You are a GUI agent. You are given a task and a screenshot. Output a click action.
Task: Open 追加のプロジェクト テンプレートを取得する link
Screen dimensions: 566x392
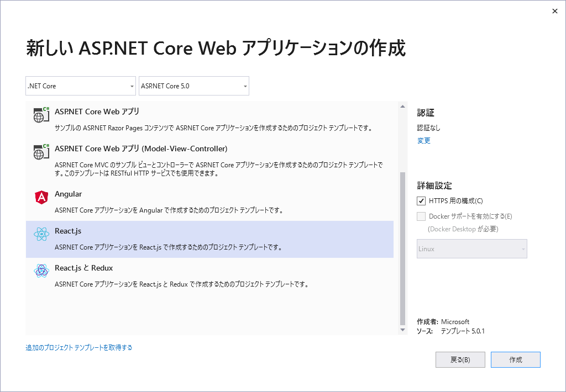79,348
